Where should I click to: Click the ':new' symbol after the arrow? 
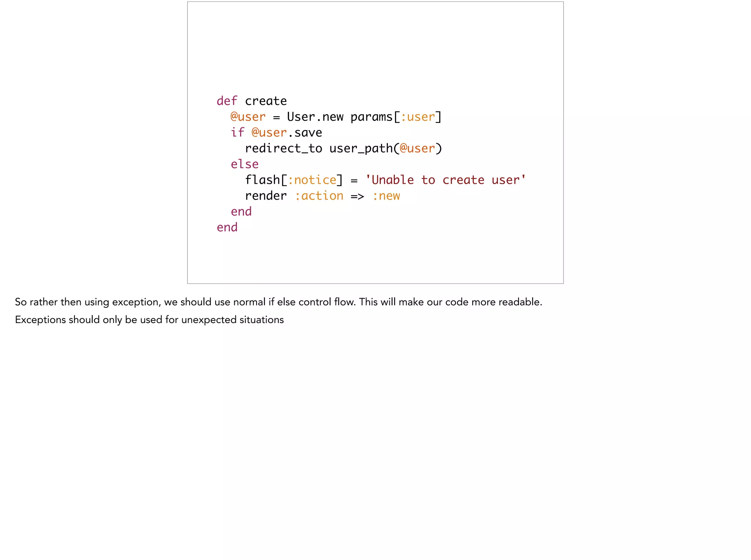click(x=386, y=195)
